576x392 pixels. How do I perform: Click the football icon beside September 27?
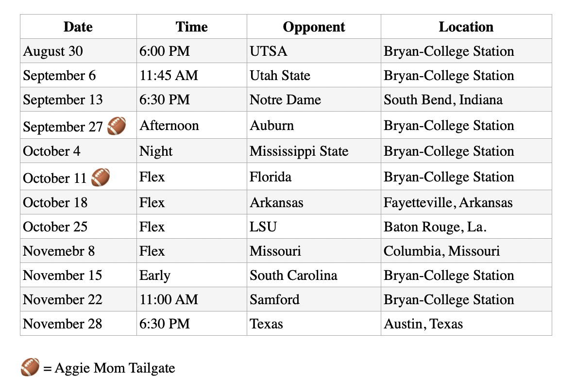(117, 126)
